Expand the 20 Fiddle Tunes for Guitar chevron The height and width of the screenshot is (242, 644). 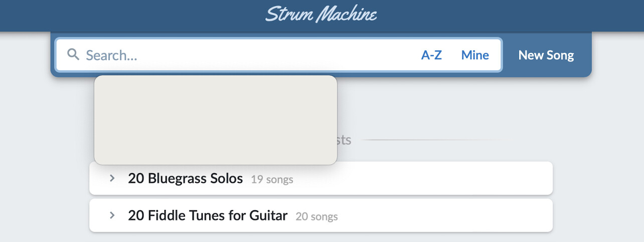[x=112, y=215]
